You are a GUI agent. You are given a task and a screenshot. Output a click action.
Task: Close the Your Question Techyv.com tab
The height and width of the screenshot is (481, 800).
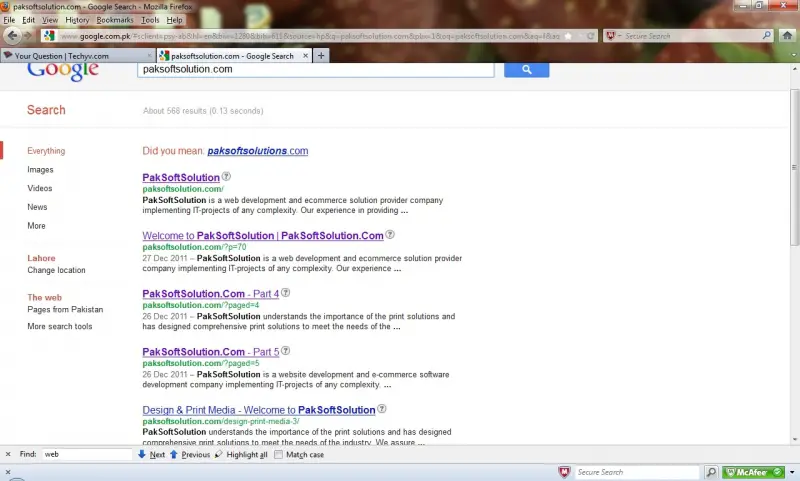(149, 56)
